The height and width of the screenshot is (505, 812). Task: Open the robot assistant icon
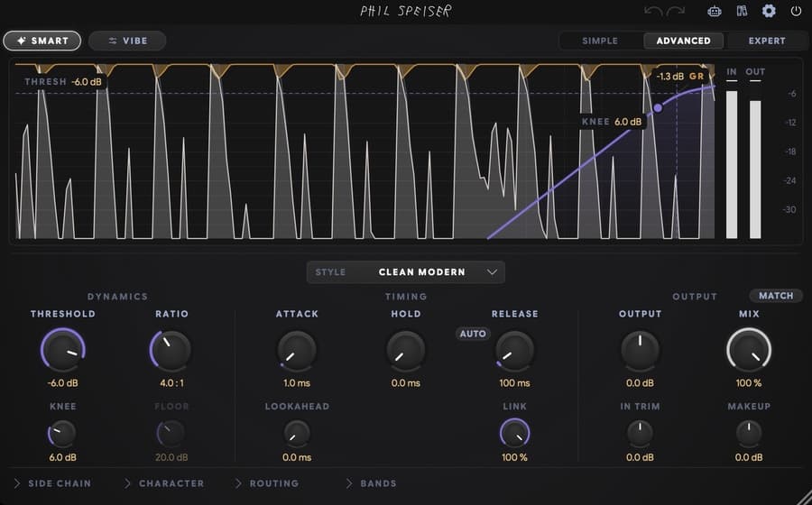[x=715, y=11]
